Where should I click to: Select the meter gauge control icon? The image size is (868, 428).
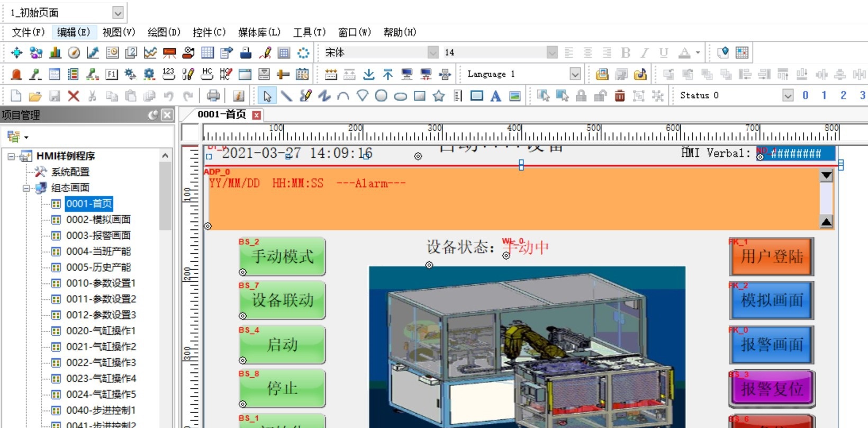point(74,52)
